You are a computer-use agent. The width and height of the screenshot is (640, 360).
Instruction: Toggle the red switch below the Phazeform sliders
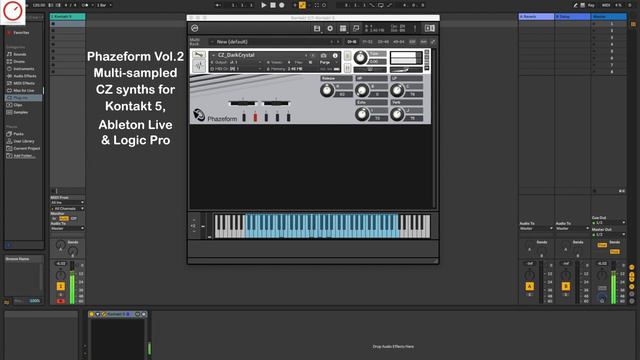pos(256,117)
